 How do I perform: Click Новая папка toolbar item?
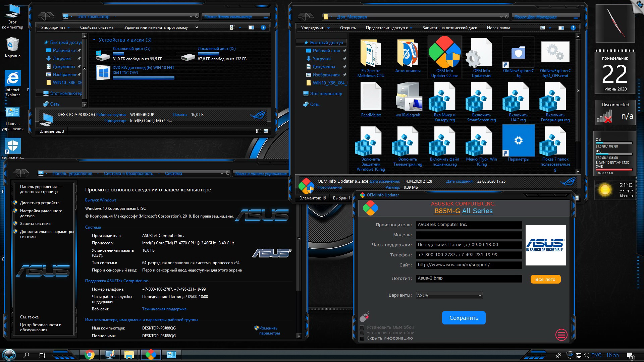pyautogui.click(x=498, y=28)
